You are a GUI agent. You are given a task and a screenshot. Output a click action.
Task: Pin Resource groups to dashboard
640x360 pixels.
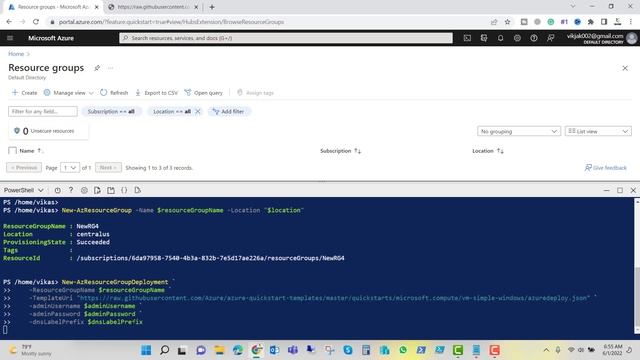(x=97, y=68)
